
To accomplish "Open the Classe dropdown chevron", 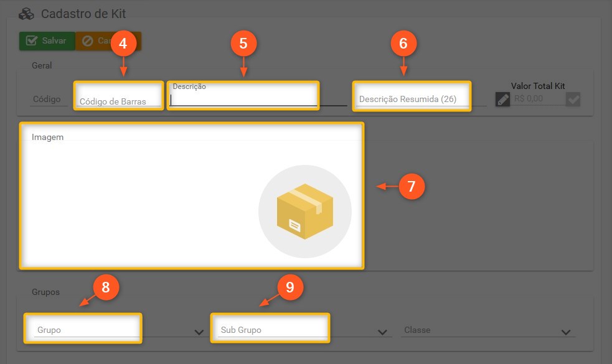I will (565, 332).
